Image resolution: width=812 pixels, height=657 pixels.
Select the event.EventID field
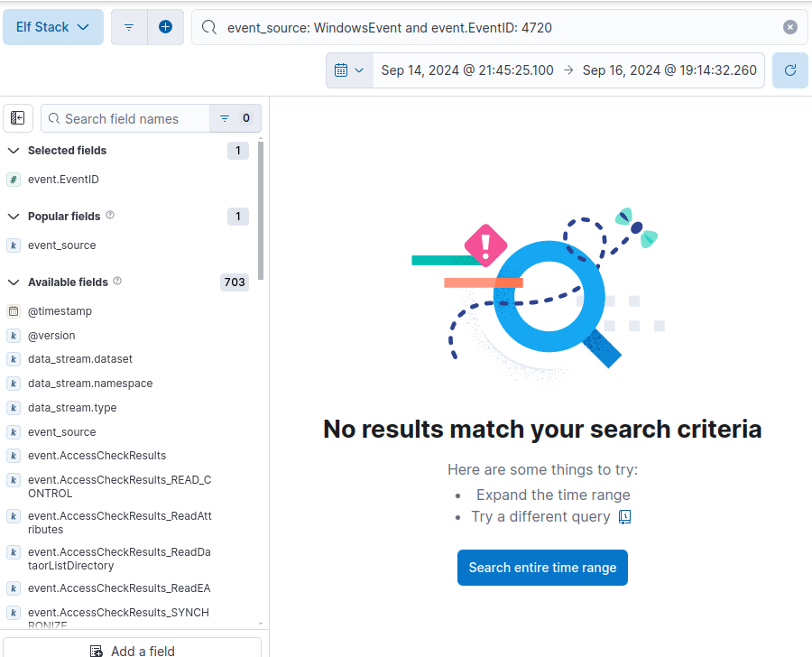(63, 180)
